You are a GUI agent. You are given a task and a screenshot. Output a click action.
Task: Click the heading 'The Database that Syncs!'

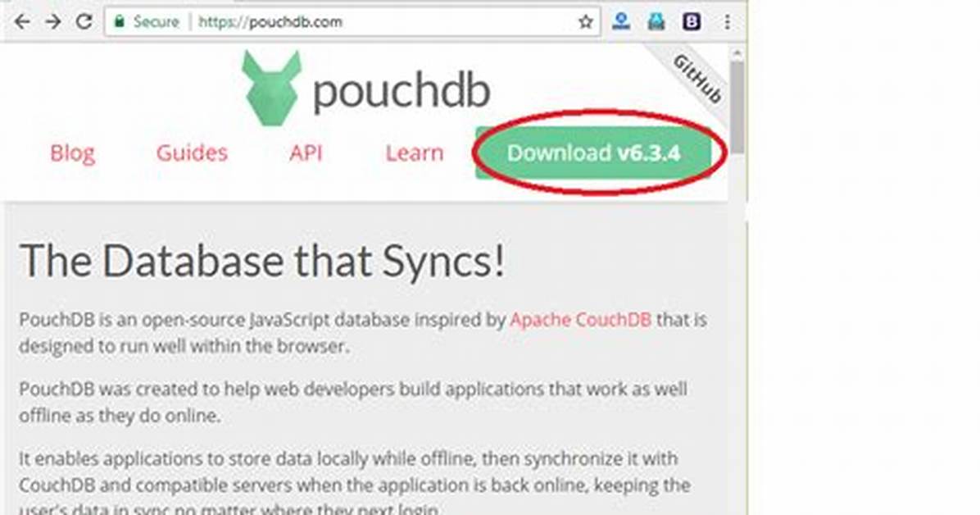[x=262, y=260]
